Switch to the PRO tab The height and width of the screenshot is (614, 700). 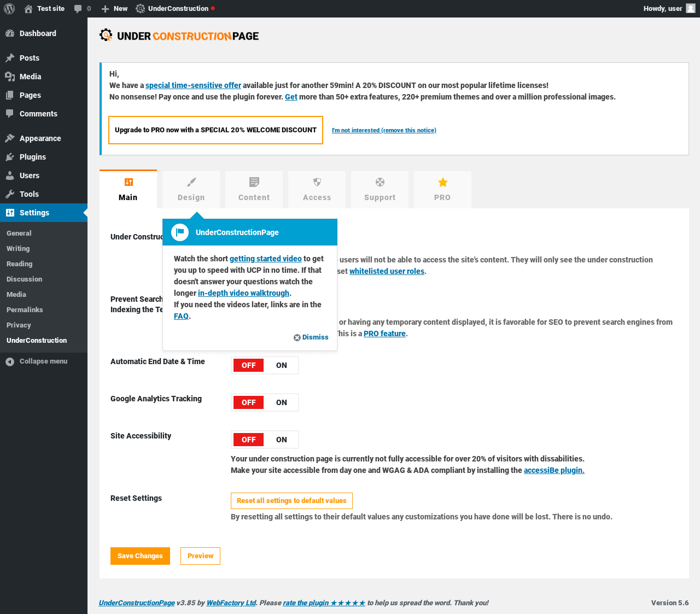click(x=442, y=190)
